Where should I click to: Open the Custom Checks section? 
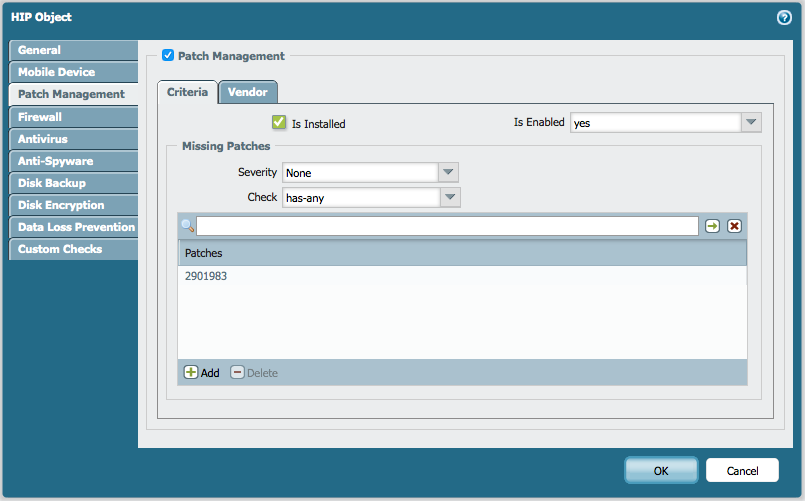73,249
